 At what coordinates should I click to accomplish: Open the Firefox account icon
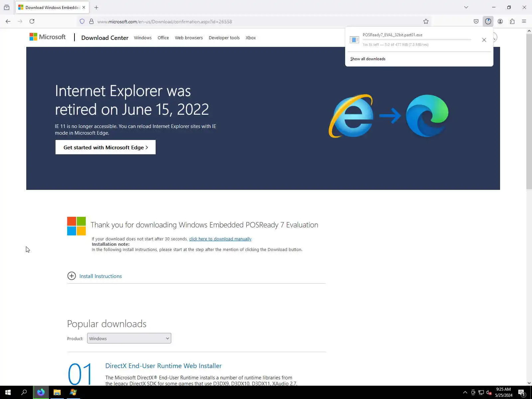pyautogui.click(x=500, y=21)
